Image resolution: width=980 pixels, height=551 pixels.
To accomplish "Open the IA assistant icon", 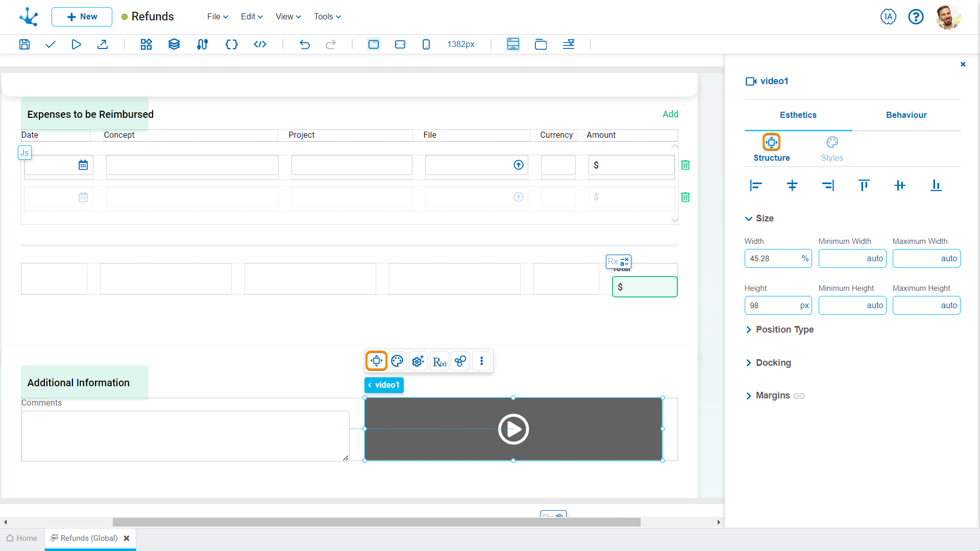I will tap(888, 17).
